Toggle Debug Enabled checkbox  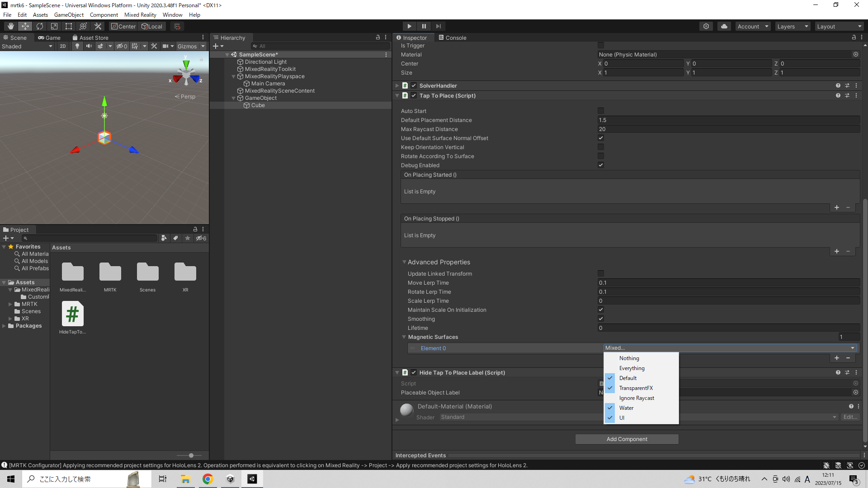tap(601, 165)
